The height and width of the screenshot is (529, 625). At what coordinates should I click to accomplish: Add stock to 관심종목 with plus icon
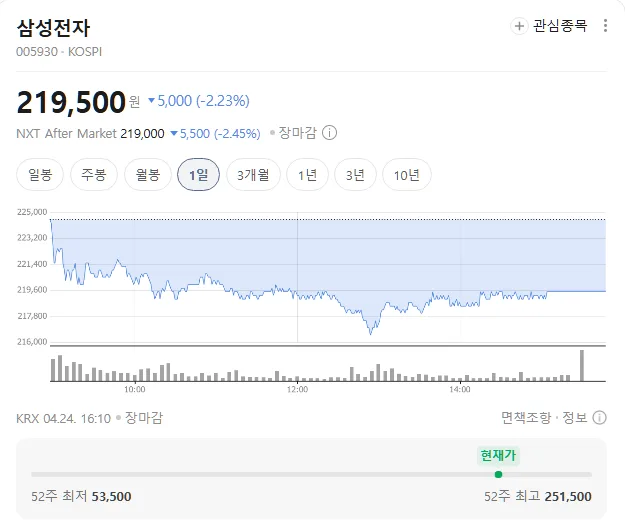[519, 26]
